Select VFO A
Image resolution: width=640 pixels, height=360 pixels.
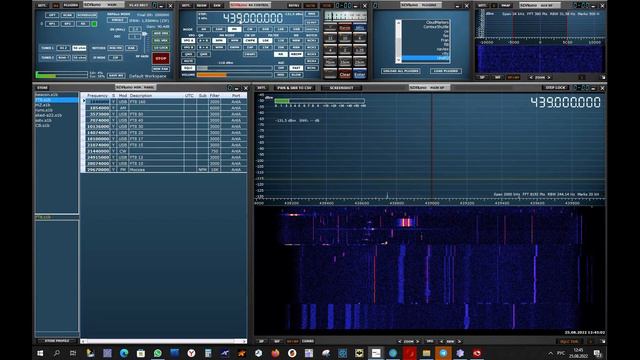point(188,40)
